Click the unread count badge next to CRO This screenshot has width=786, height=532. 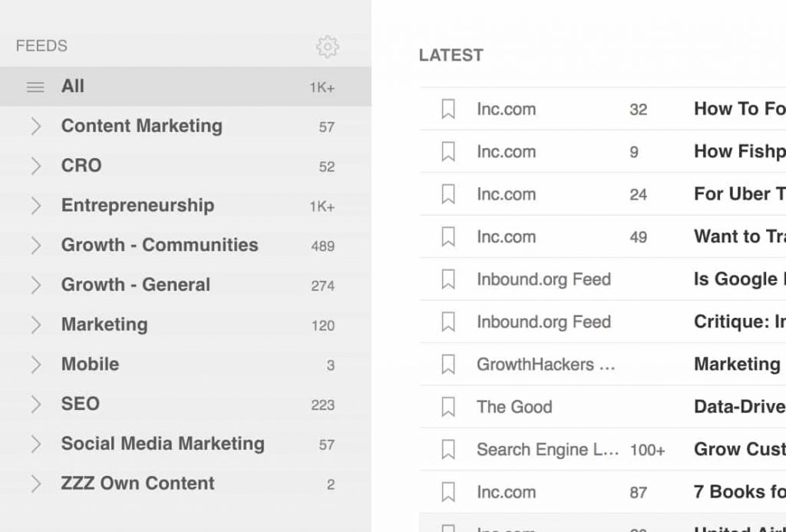tap(329, 166)
